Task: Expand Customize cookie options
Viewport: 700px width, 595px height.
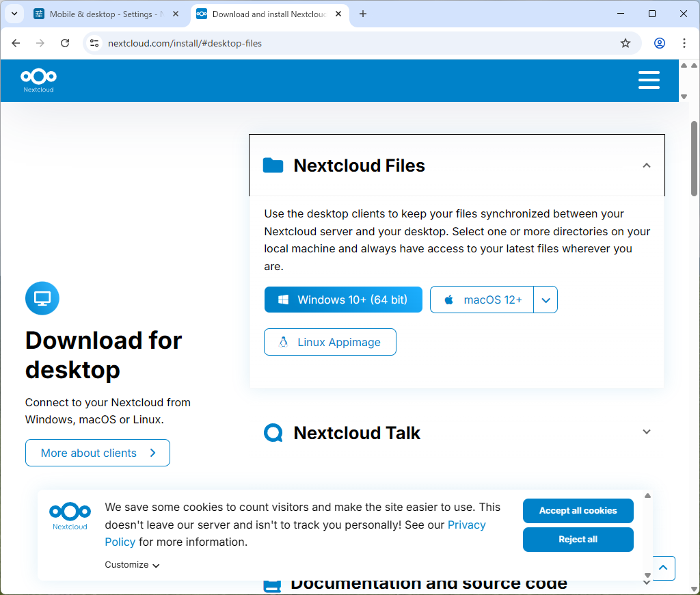Action: pos(132,565)
